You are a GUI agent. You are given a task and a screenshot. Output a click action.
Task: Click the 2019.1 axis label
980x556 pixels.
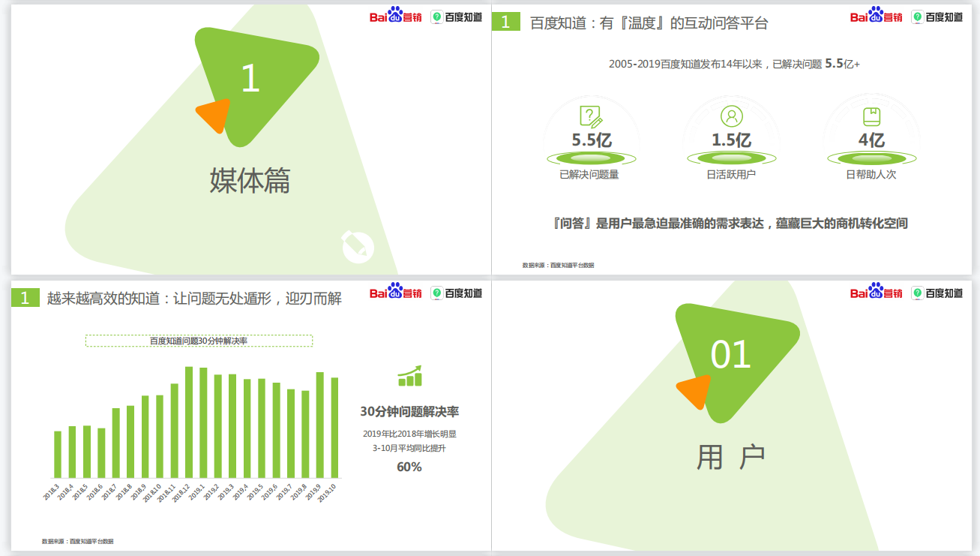click(x=197, y=493)
